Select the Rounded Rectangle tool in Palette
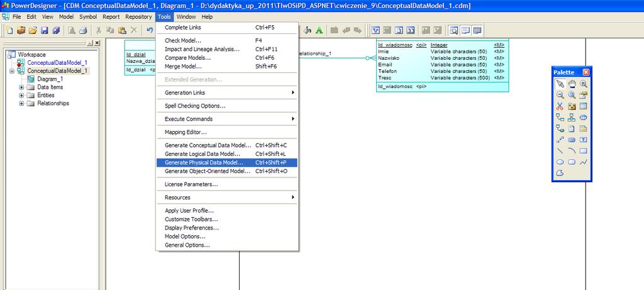This screenshot has width=644, height=290. [x=572, y=162]
